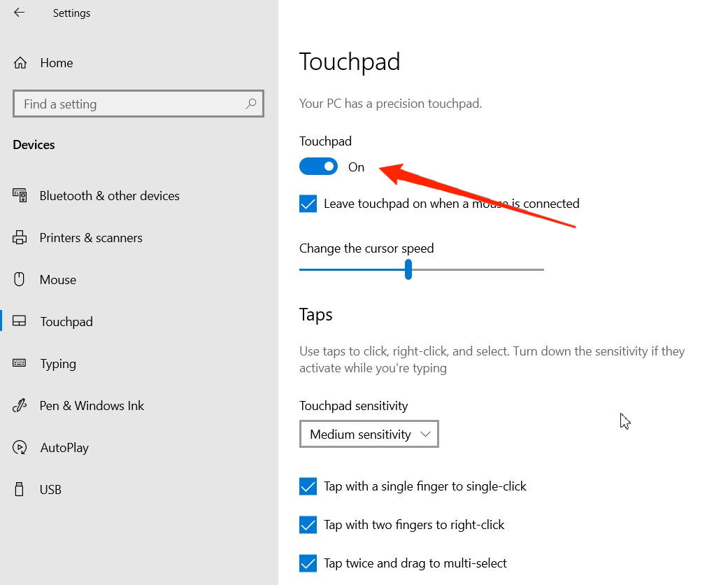Disable Tap with two fingers to right-click
The image size is (728, 585).
point(308,525)
